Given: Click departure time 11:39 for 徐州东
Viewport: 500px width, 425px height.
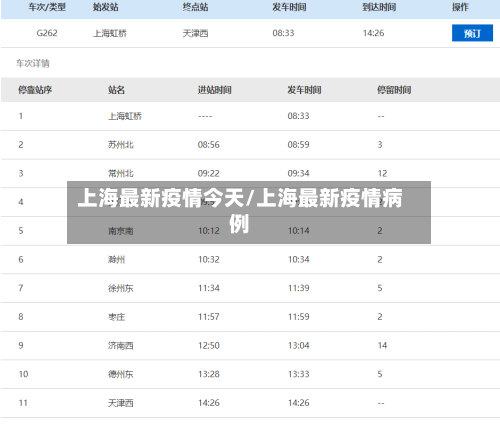Looking at the screenshot, I should 298,288.
